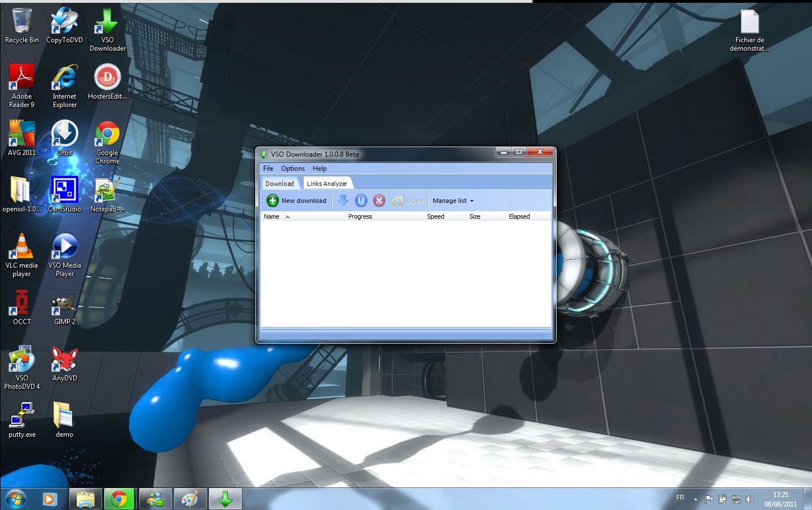This screenshot has width=812, height=510.
Task: Click the power plug tray icon
Action: [722, 499]
